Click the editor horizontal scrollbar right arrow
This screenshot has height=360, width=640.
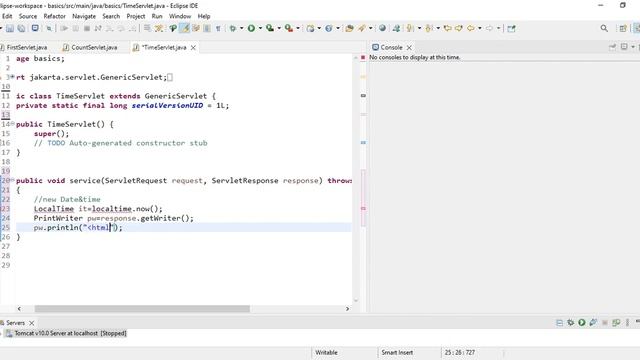347,309
